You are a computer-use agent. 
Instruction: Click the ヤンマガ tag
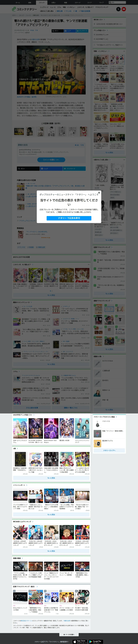pyautogui.click(x=21, y=247)
